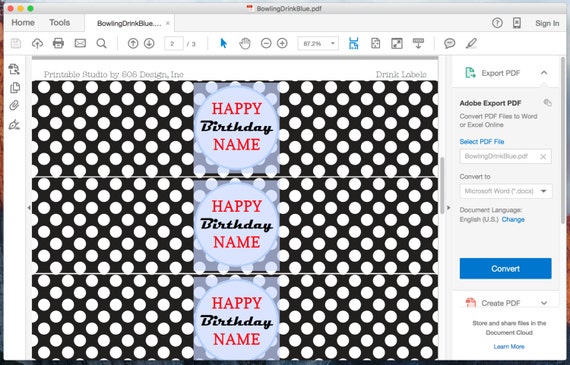
Task: Open the page thumbnails panel
Action: pyautogui.click(x=15, y=88)
